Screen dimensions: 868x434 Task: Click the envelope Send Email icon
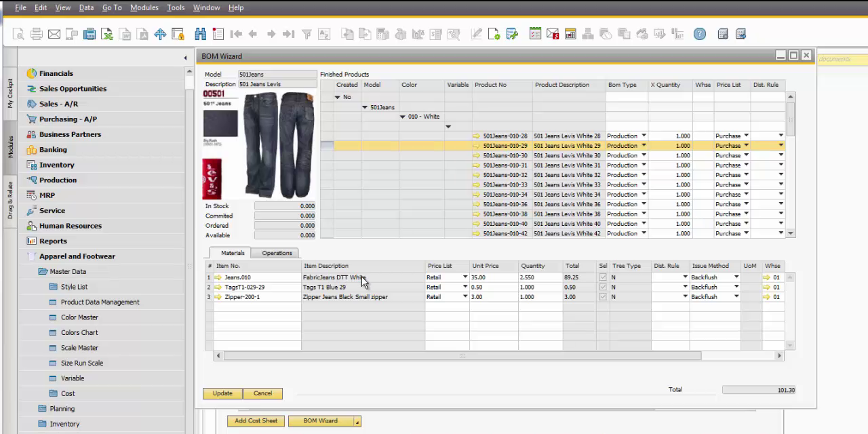(54, 34)
